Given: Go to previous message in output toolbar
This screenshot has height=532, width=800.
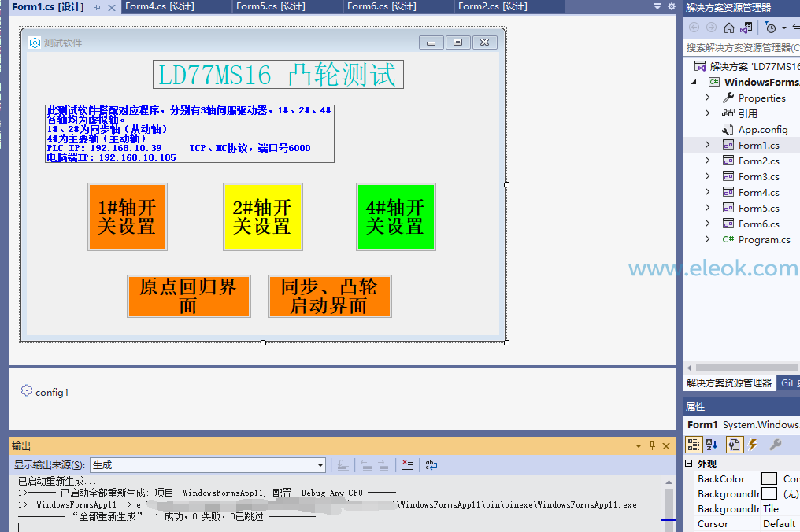Looking at the screenshot, I should pyautogui.click(x=366, y=464).
